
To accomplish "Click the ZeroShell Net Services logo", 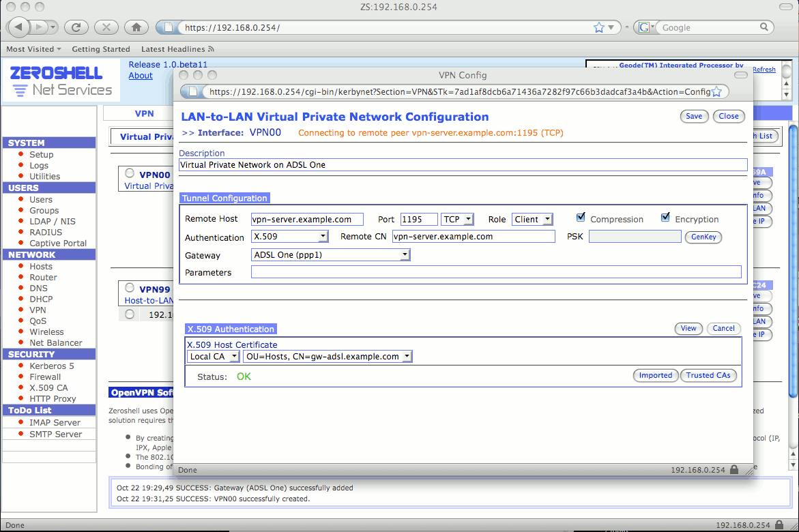I will [x=61, y=80].
